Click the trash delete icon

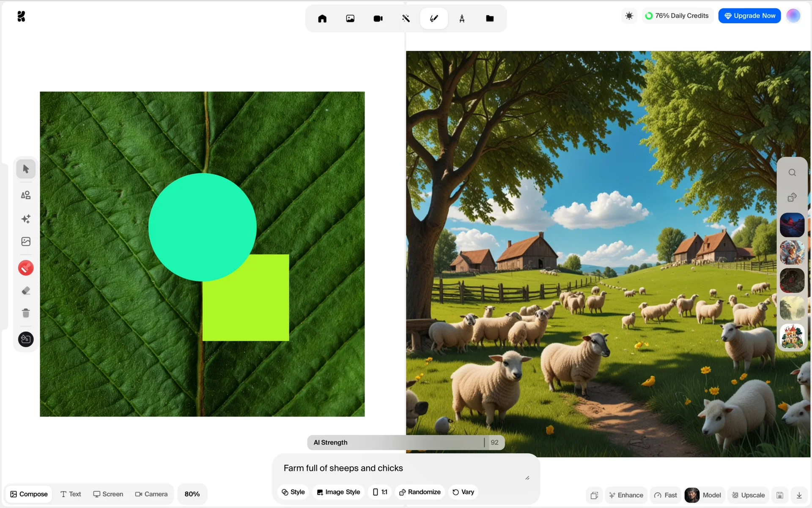[26, 313]
